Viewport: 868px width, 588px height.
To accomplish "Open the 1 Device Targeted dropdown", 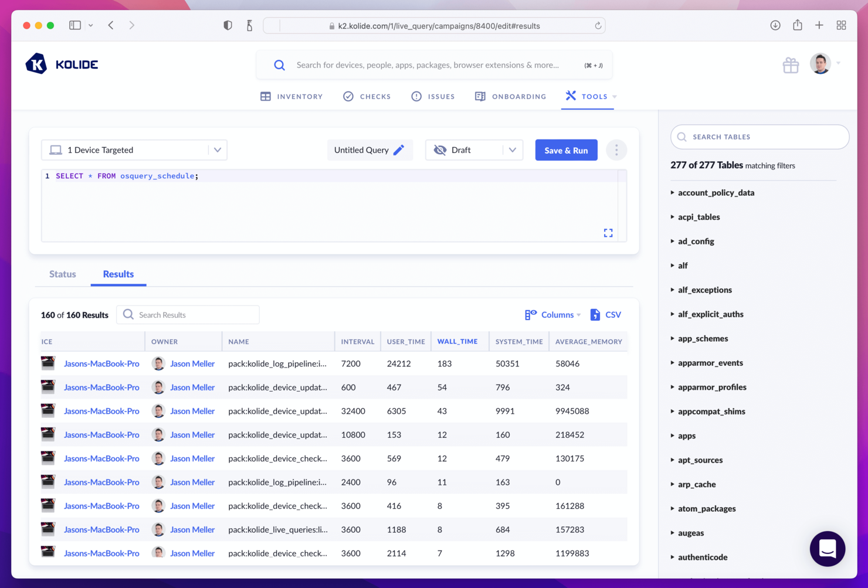I will pos(134,150).
